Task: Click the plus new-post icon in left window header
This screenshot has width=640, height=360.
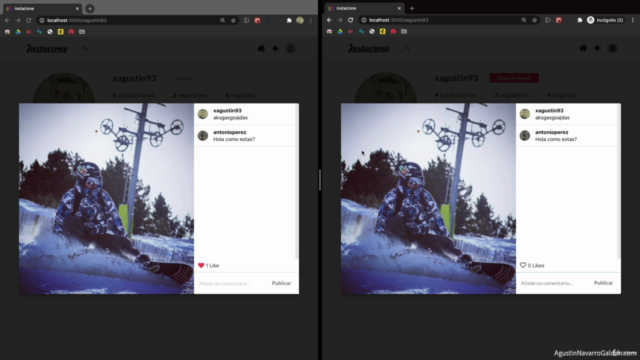Action: (276, 49)
